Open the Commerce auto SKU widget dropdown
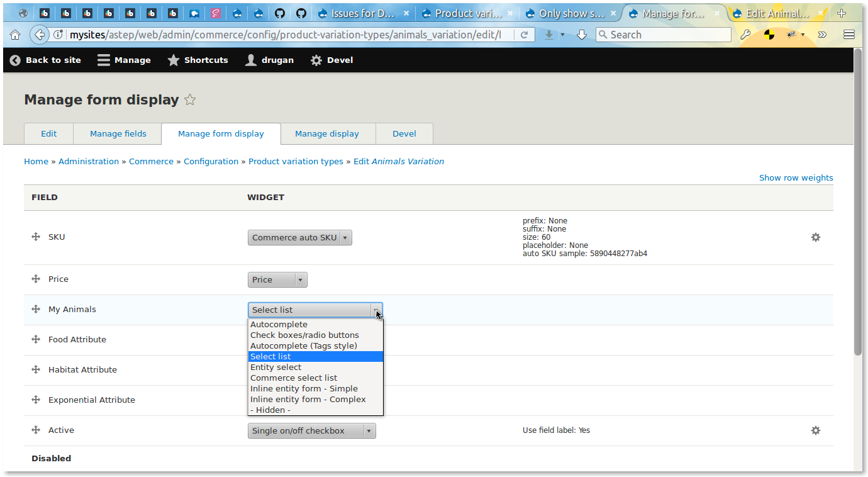The width and height of the screenshot is (868, 477). pyautogui.click(x=300, y=237)
